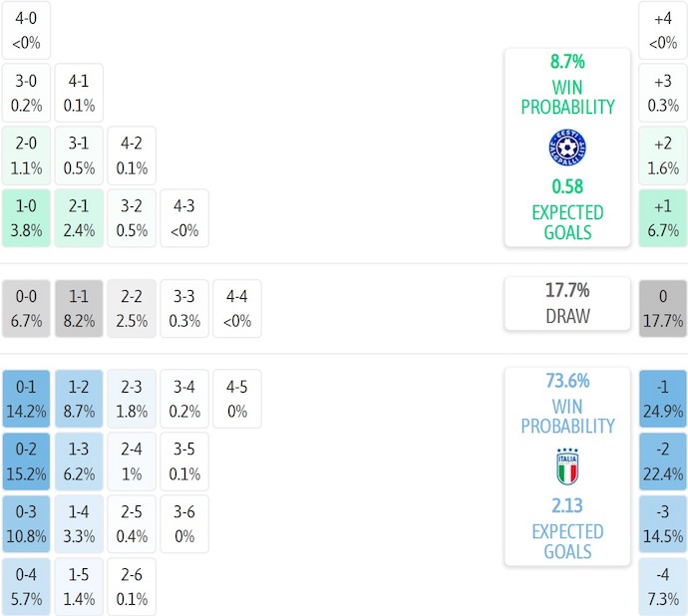Click the Italy FIGC team crest
The image size is (688, 616).
coord(567,466)
